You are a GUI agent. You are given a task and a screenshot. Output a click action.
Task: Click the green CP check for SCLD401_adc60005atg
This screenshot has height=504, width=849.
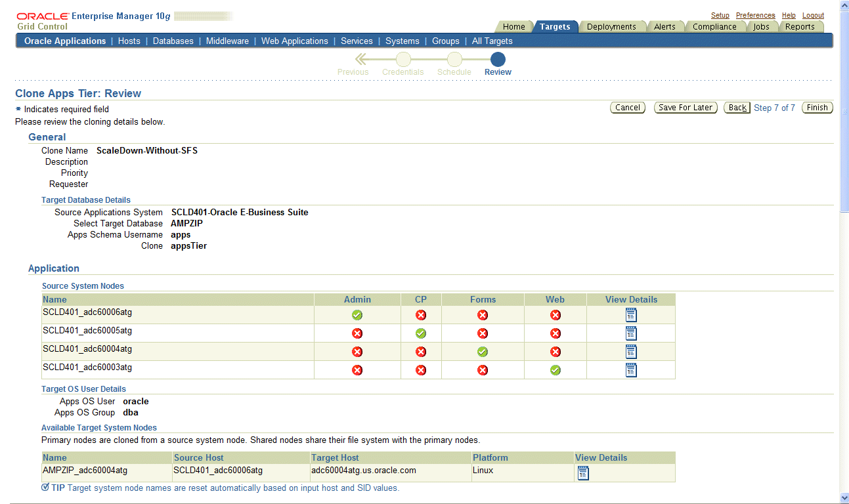(421, 333)
